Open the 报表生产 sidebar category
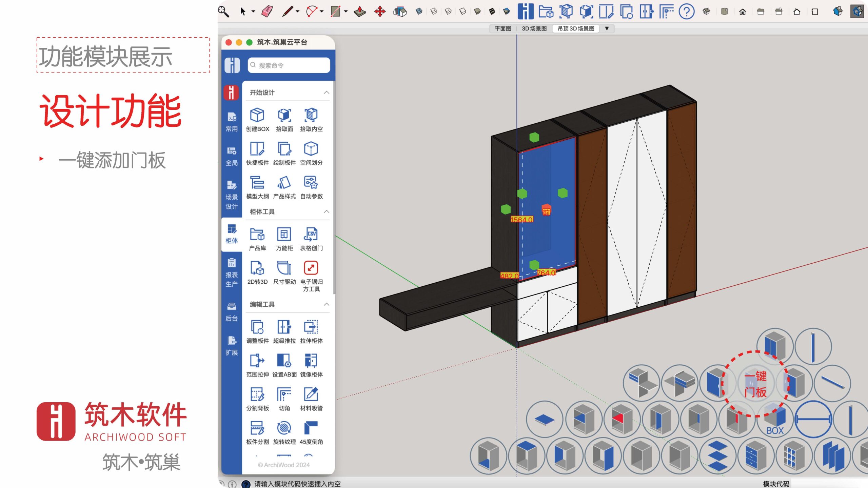This screenshot has width=868, height=488. tap(232, 272)
